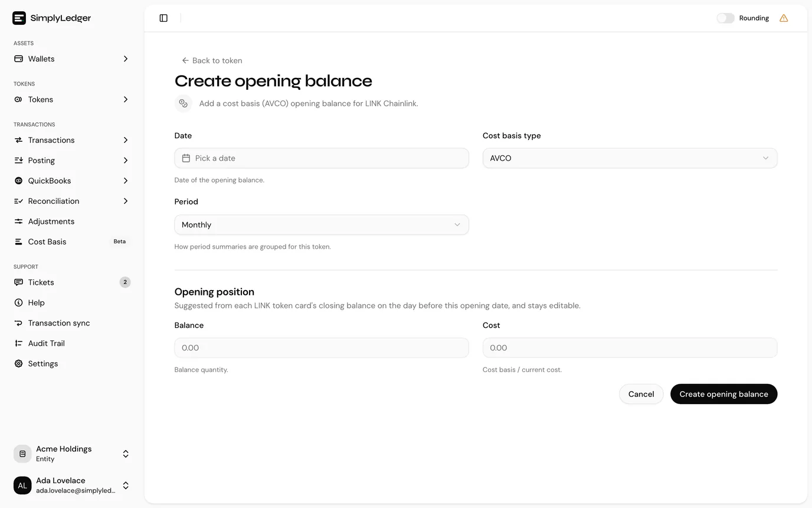Open Posting in the sidebar
This screenshot has width=812, height=508.
tap(72, 161)
